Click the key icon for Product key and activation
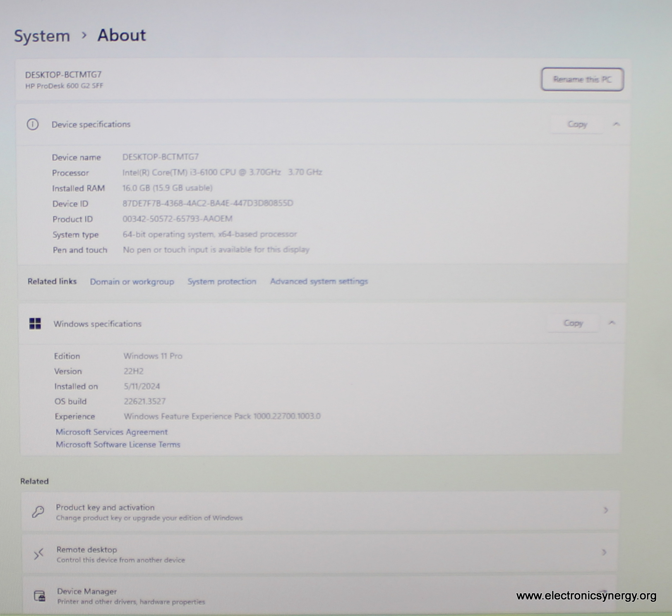The height and width of the screenshot is (616, 672). [38, 512]
